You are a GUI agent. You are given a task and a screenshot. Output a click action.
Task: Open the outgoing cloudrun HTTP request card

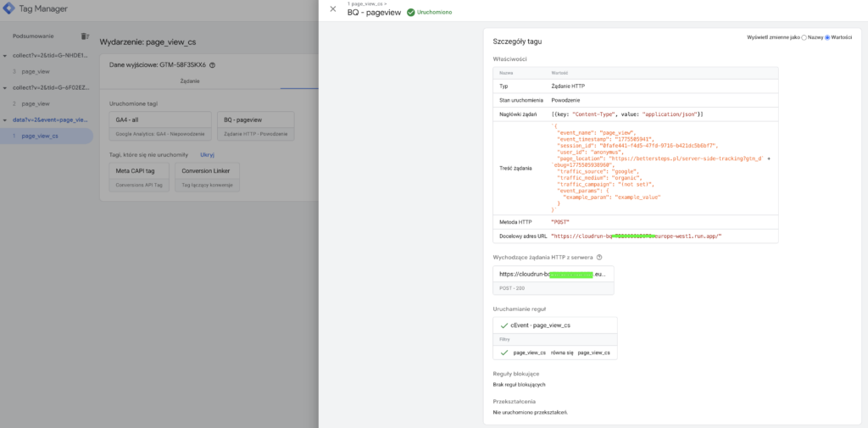[x=553, y=281]
